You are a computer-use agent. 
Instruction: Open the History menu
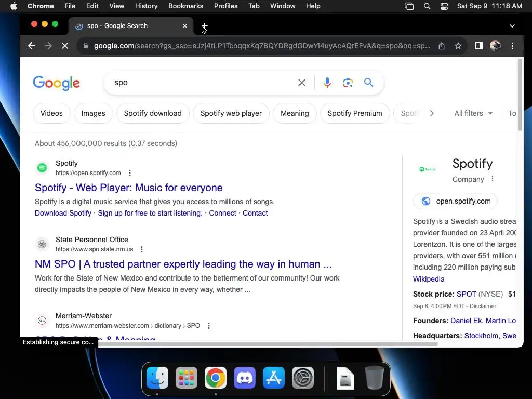(x=146, y=6)
